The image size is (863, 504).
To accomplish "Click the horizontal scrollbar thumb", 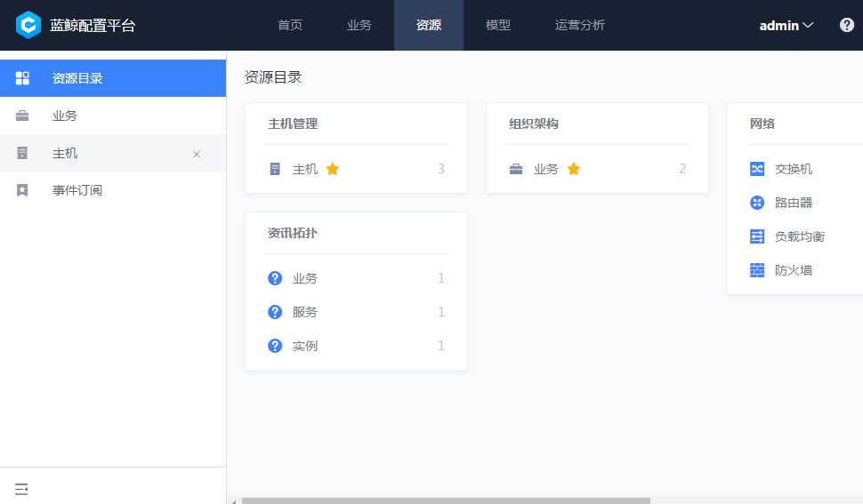I will 446,500.
